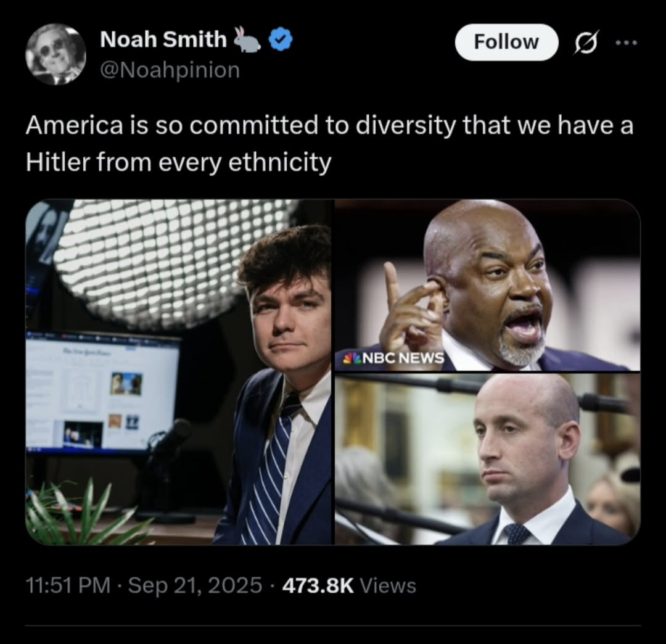The height and width of the screenshot is (644, 666).
Task: Click the computer monitor in the left photo
Action: pyautogui.click(x=103, y=390)
